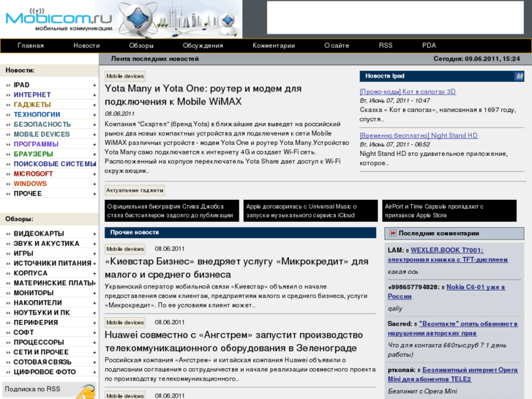
Task: Expand the БЕЗОПАСНОСТЬ category plus sign
Action: point(94,124)
